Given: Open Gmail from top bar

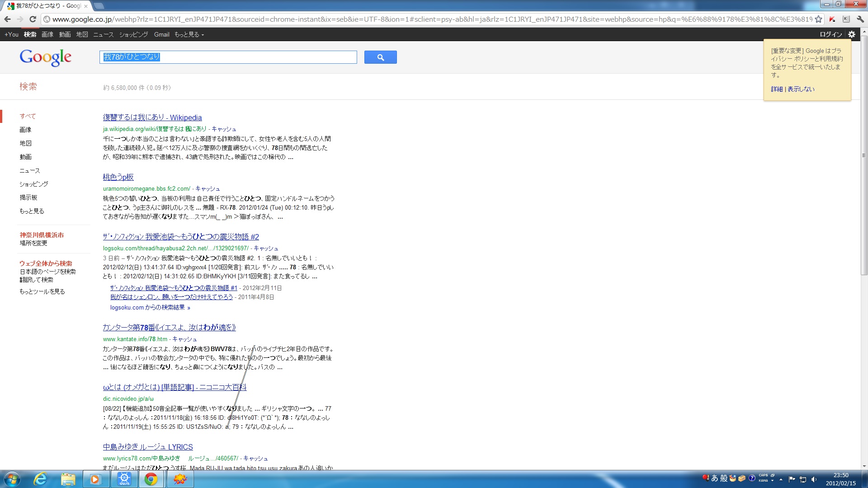Looking at the screenshot, I should [161, 34].
